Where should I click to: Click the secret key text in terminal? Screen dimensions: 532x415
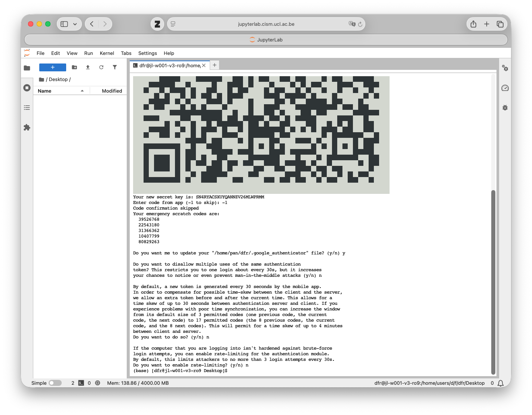point(230,197)
